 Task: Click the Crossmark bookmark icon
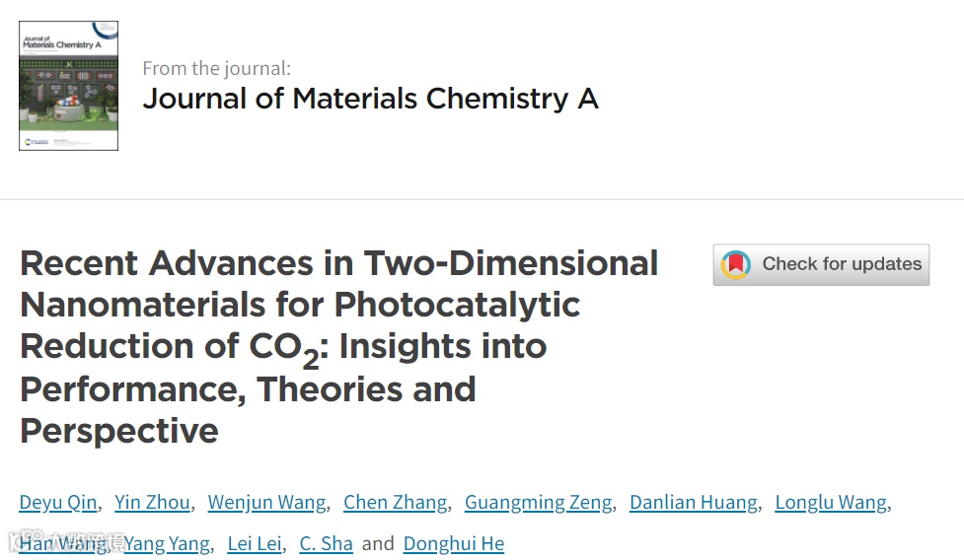(736, 264)
